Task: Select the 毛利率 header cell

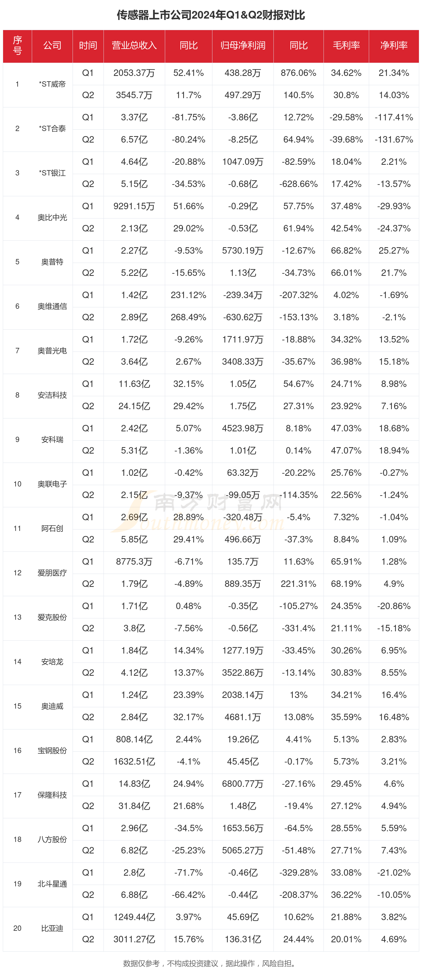Action: 346,46
